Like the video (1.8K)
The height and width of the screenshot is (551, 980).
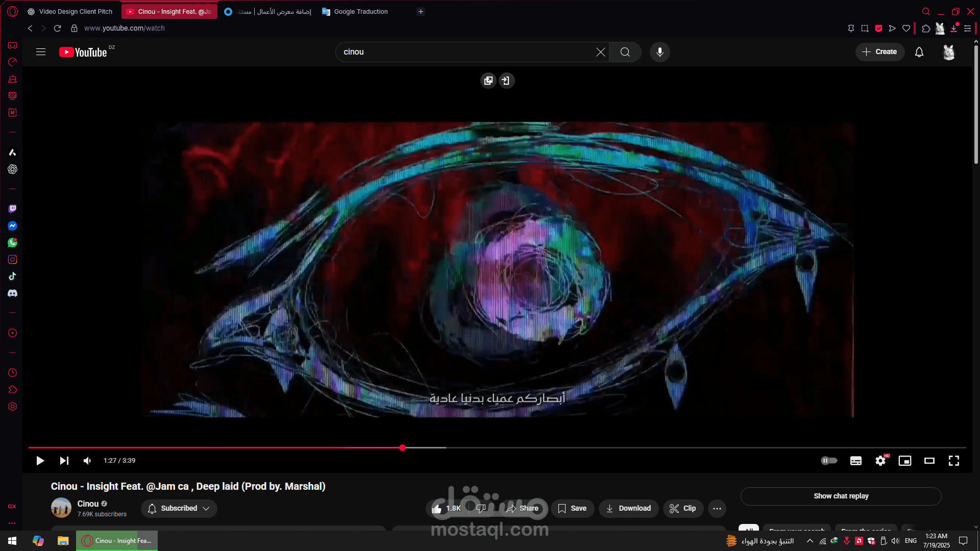click(x=446, y=509)
